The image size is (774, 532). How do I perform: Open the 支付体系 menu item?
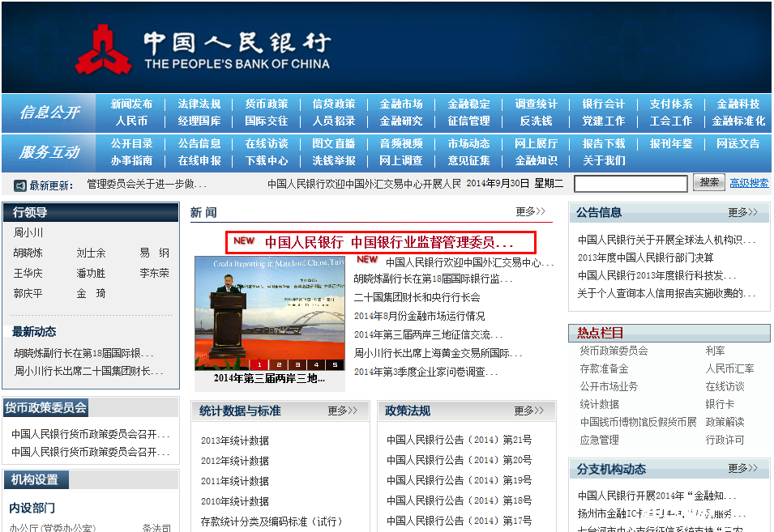point(671,104)
